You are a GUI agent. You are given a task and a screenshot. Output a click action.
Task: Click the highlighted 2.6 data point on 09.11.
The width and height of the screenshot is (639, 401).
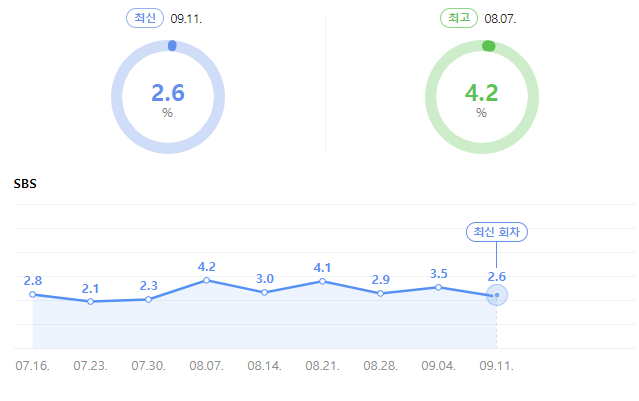pos(497,295)
